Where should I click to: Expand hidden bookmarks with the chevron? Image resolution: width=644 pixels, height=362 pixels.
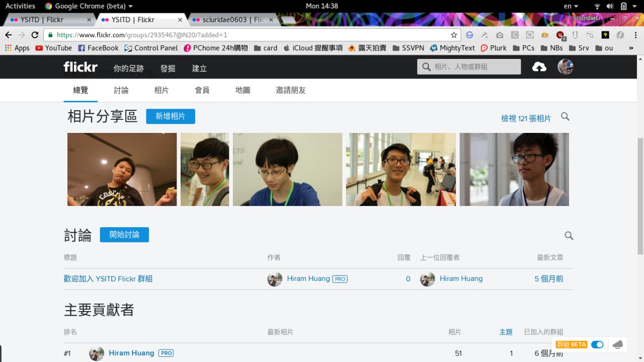tap(631, 48)
